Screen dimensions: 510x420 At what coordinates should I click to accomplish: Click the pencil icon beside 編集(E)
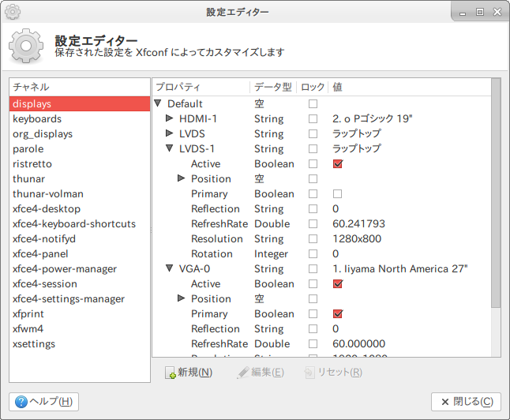pos(243,373)
